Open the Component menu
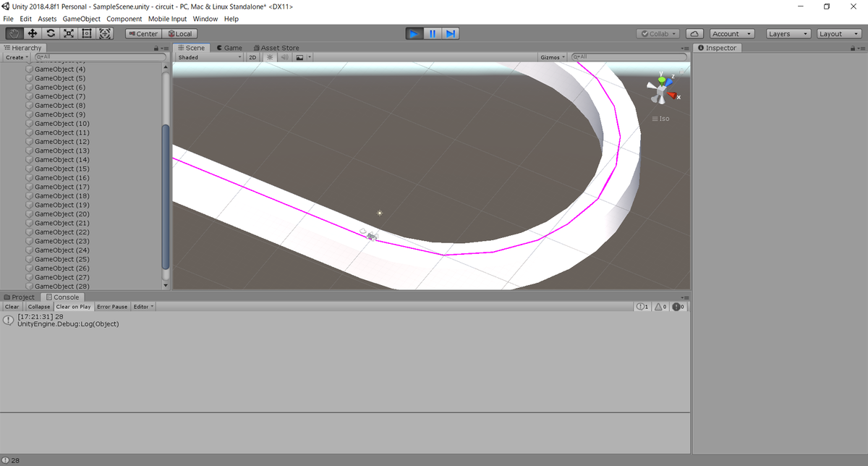868x466 pixels. pyautogui.click(x=124, y=19)
